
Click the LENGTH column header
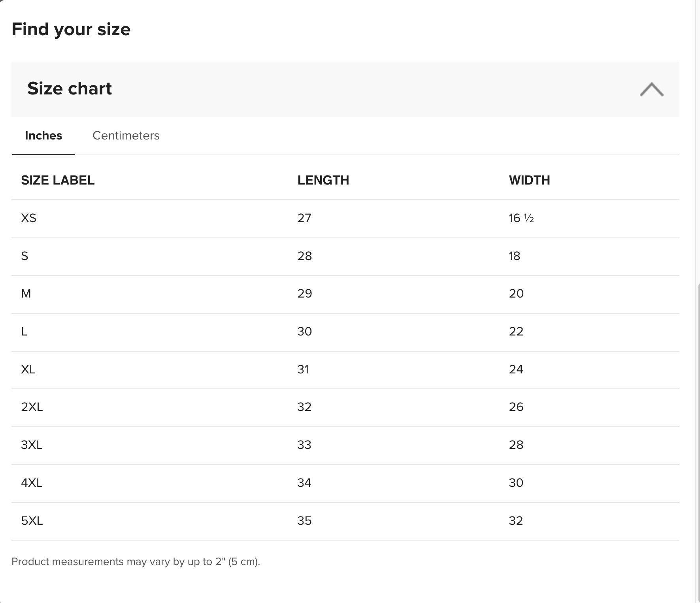[323, 180]
